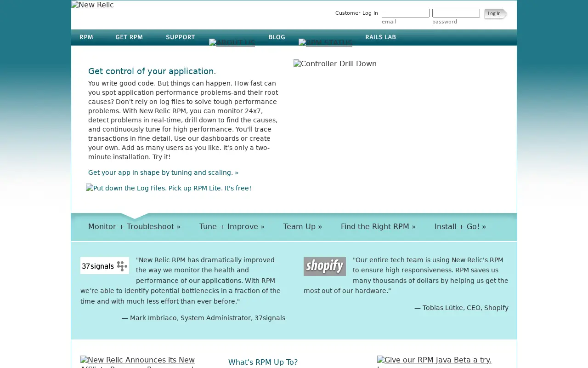Open the BLOG menu item

277,37
